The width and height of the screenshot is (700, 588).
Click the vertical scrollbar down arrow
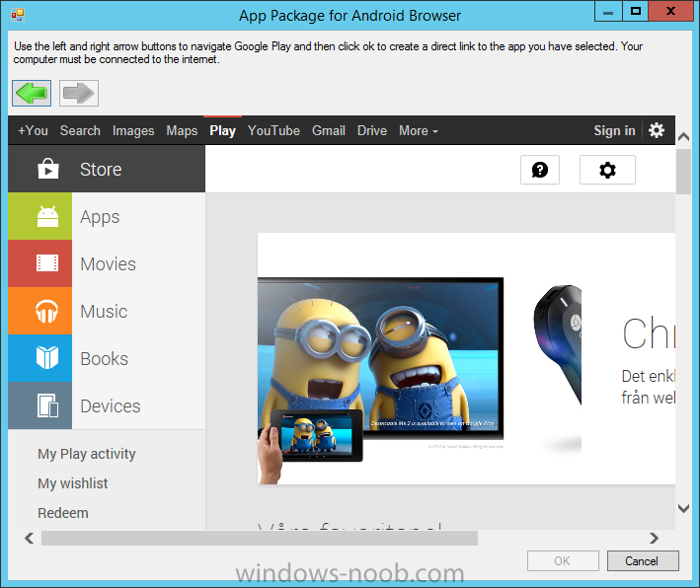683,508
